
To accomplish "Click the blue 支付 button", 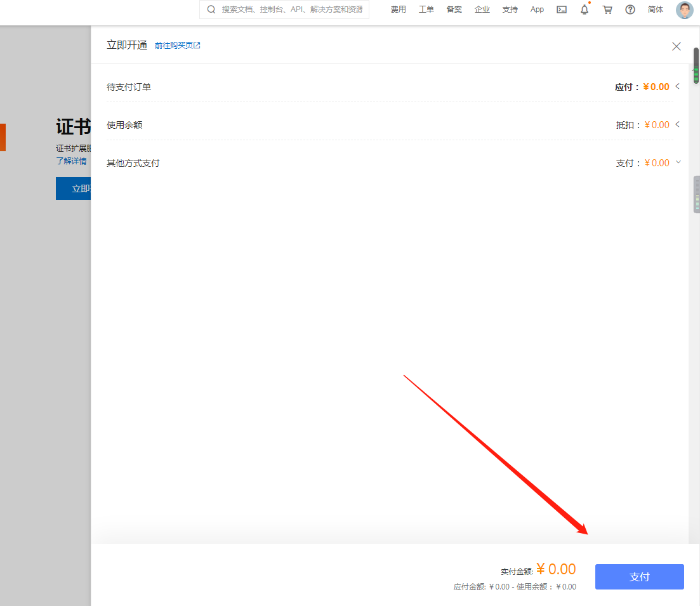I will tap(639, 577).
